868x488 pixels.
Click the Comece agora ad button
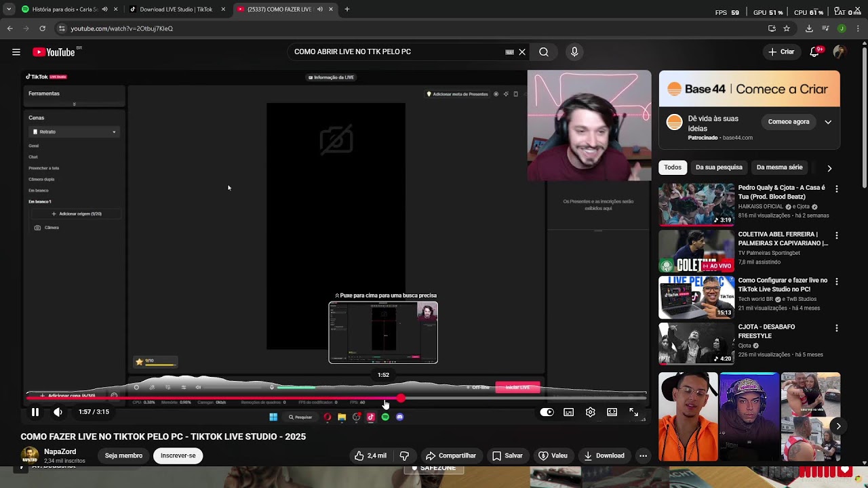[789, 122]
